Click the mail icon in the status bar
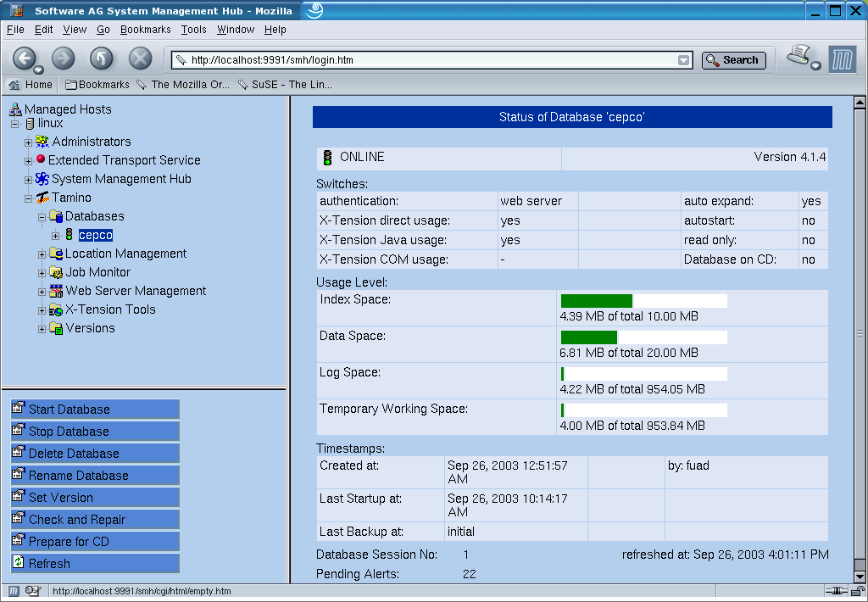 [33, 592]
